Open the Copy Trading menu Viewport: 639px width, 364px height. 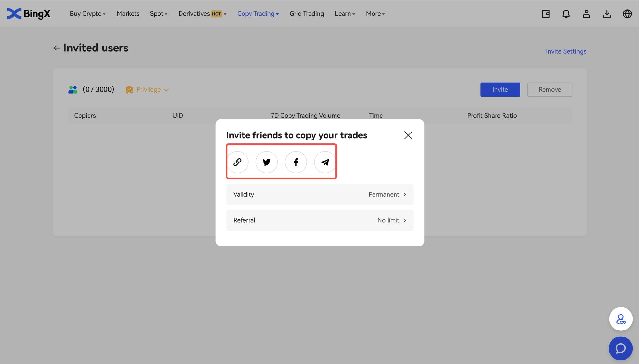[258, 14]
